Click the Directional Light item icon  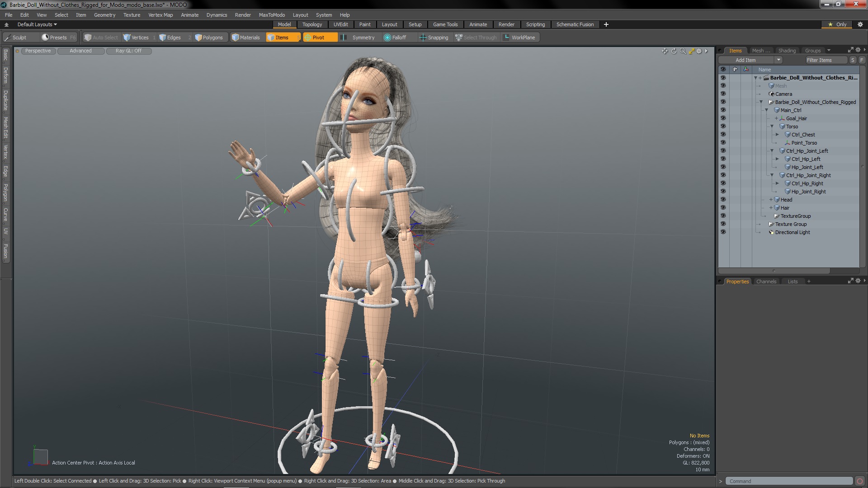point(771,232)
